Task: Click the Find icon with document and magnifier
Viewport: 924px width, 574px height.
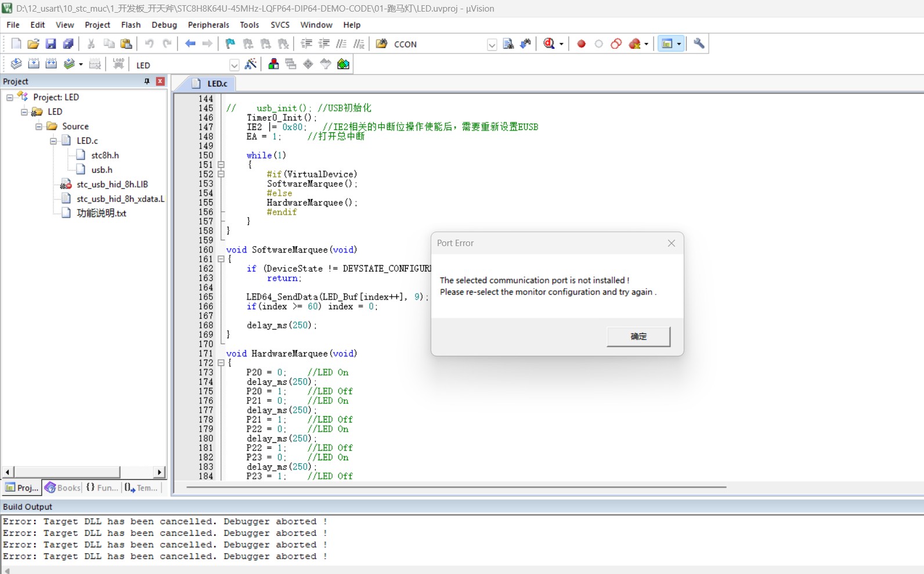Action: pos(508,44)
